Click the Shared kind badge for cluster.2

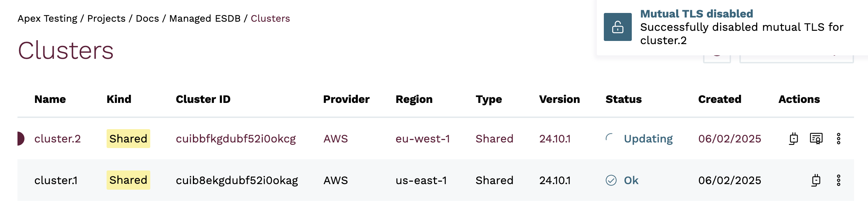pos(128,139)
